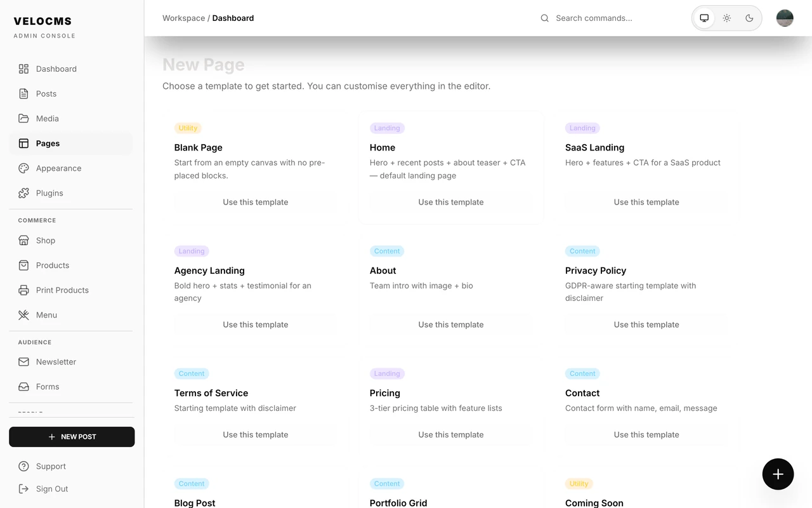Click the Portfolio Grid card title

tap(398, 503)
